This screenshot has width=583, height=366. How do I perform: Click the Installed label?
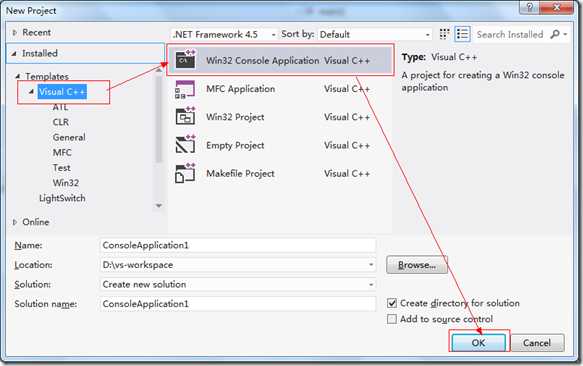[x=40, y=54]
